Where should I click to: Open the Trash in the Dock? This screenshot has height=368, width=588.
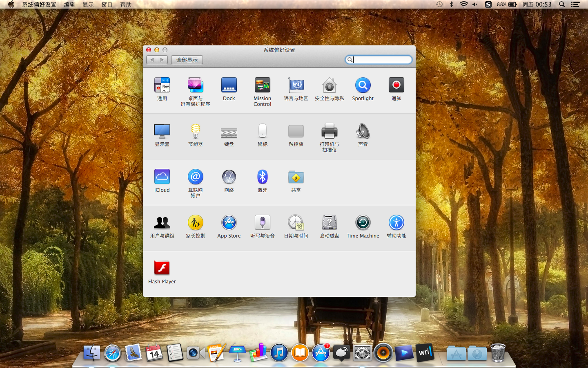[x=498, y=352]
